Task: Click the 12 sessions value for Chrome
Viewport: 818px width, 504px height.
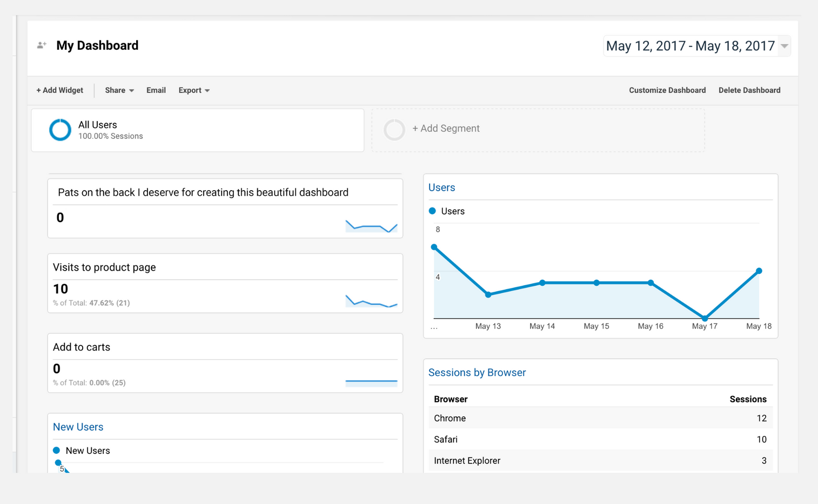Action: [761, 418]
